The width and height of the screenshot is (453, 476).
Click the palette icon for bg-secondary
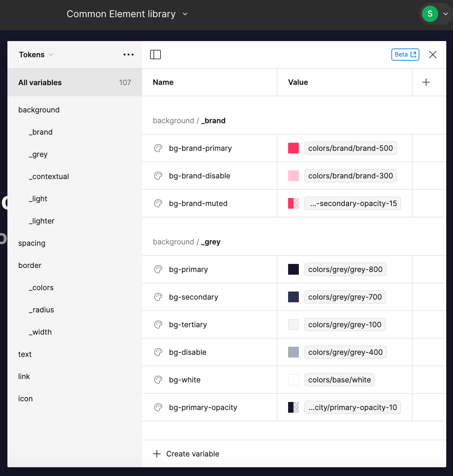pyautogui.click(x=158, y=297)
